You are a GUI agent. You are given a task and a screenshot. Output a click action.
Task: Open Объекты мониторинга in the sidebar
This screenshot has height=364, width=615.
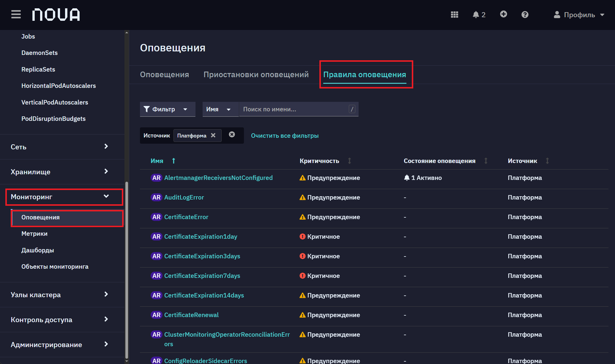pos(55,267)
